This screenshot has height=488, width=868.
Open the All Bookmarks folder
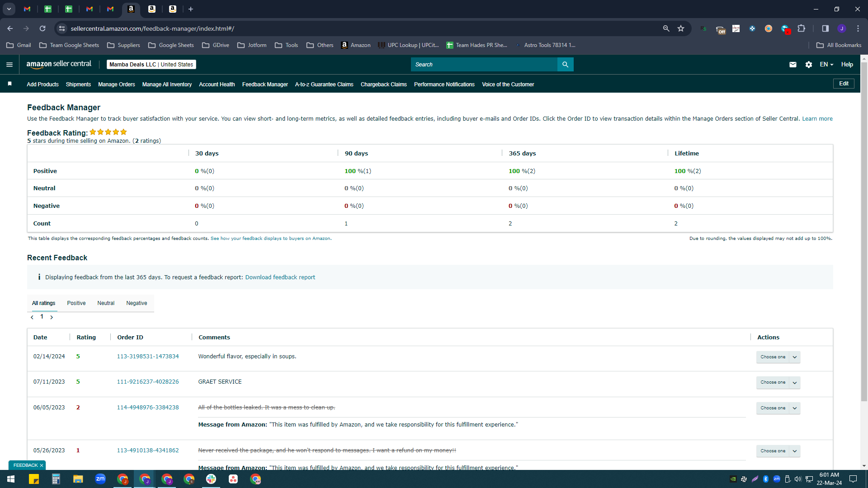click(839, 45)
